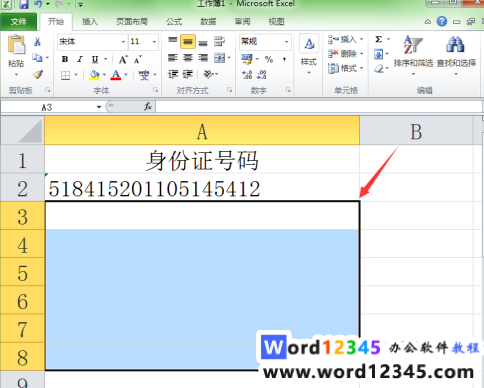This screenshot has width=484, height=388.
Task: Open the font size 11 dropdown
Action: point(154,42)
